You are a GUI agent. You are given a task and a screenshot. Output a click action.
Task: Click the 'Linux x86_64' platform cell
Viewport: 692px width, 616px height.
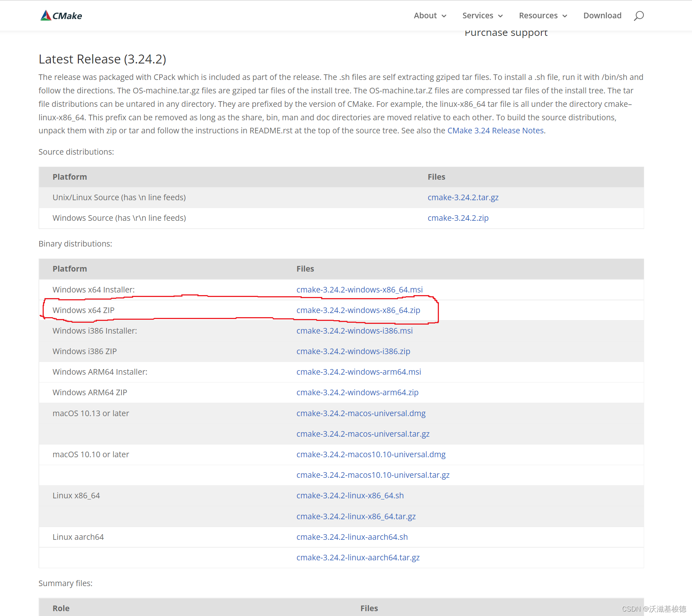pyautogui.click(x=76, y=496)
